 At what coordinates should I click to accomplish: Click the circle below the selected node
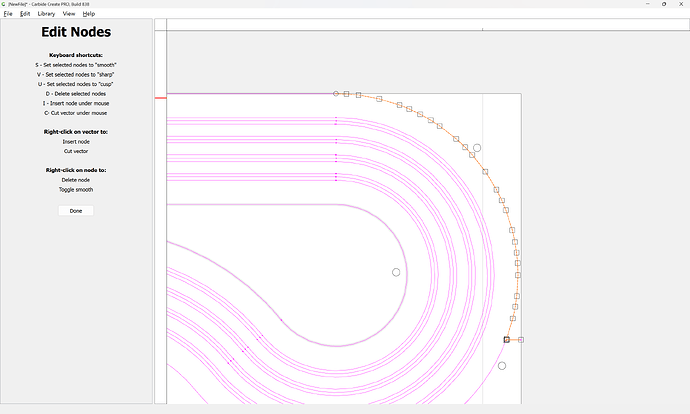(x=502, y=366)
